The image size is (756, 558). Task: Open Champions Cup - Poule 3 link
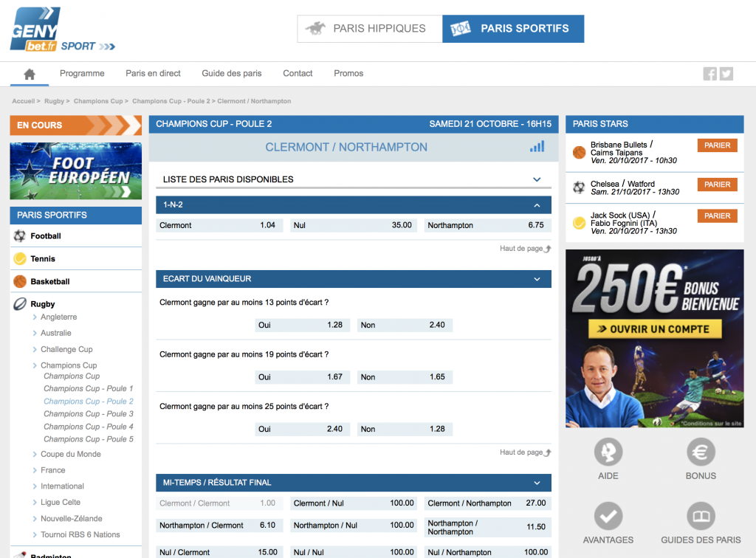pyautogui.click(x=89, y=414)
